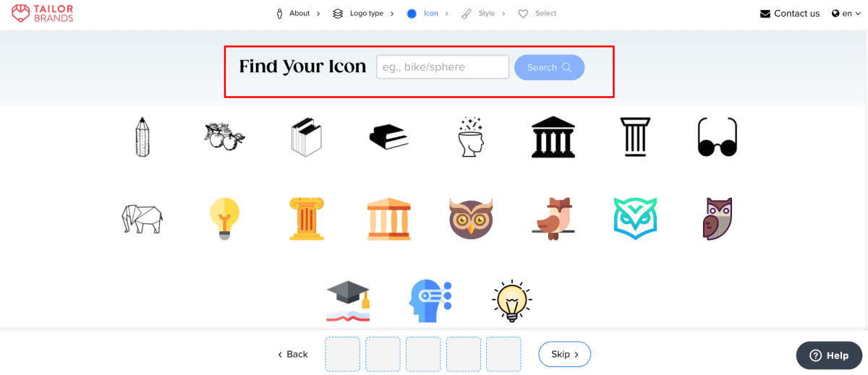Viewport: 868px width, 375px height.
Task: Choose the blue AI head icon
Action: tap(430, 301)
